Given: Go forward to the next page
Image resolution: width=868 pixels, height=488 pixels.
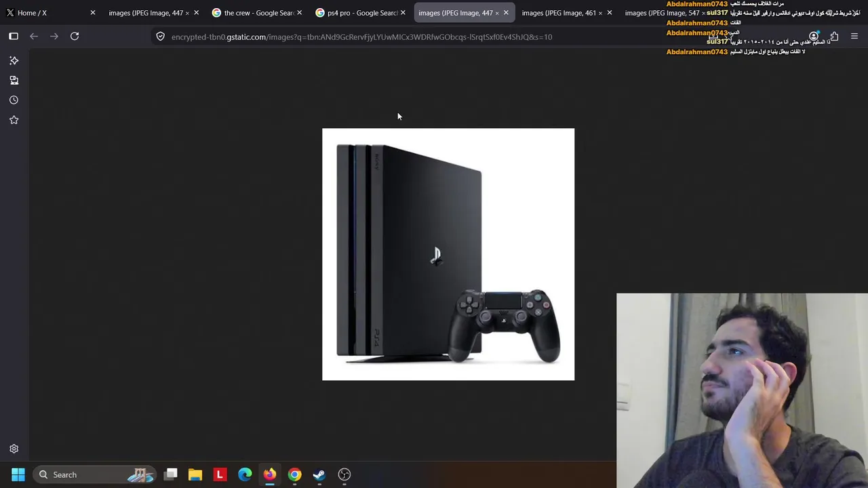Looking at the screenshot, I should coord(54,37).
